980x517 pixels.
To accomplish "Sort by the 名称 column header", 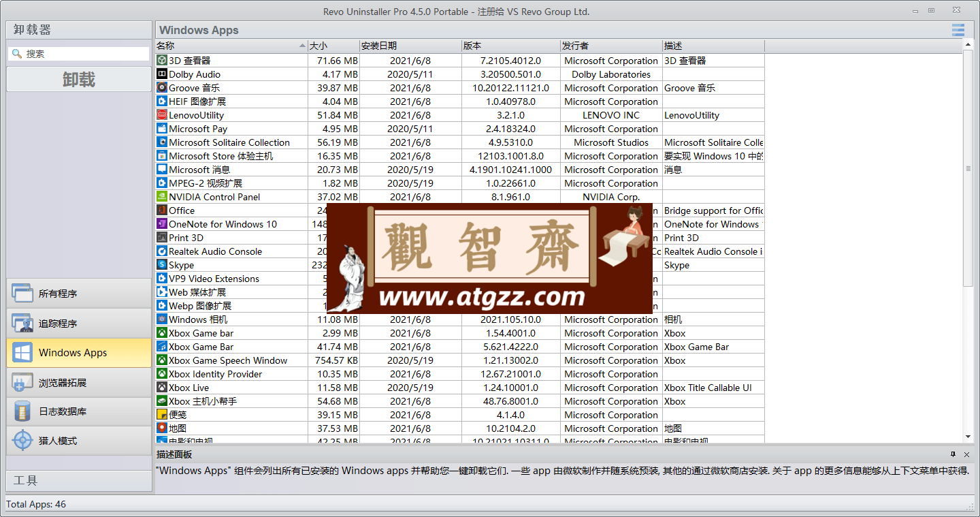I will click(231, 46).
